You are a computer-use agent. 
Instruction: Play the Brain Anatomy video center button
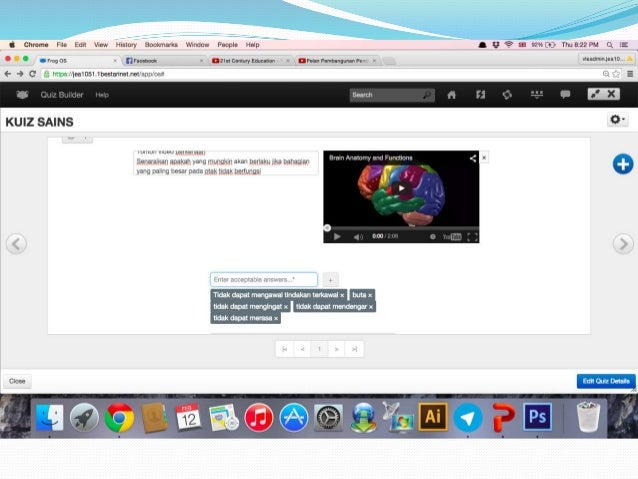(x=401, y=188)
